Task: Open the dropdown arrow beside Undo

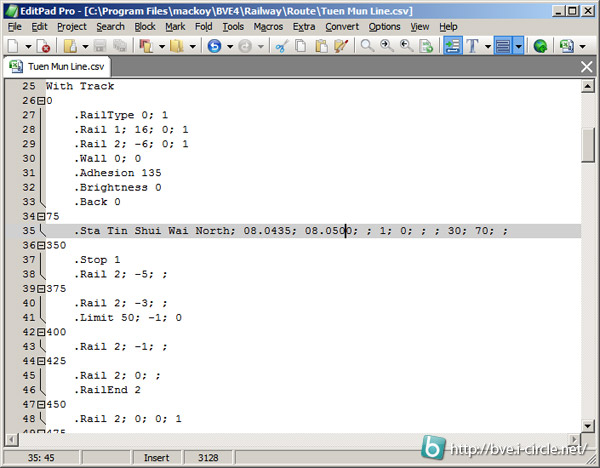Action: (230, 46)
